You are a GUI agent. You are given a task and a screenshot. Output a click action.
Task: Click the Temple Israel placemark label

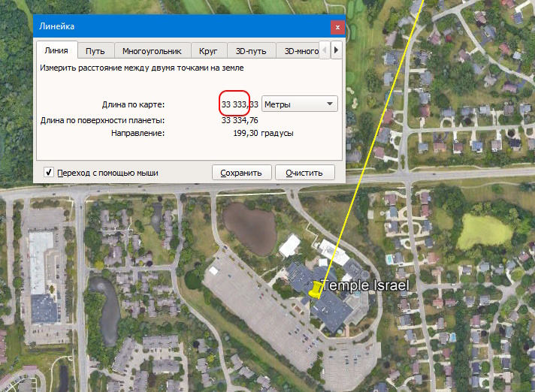[366, 285]
